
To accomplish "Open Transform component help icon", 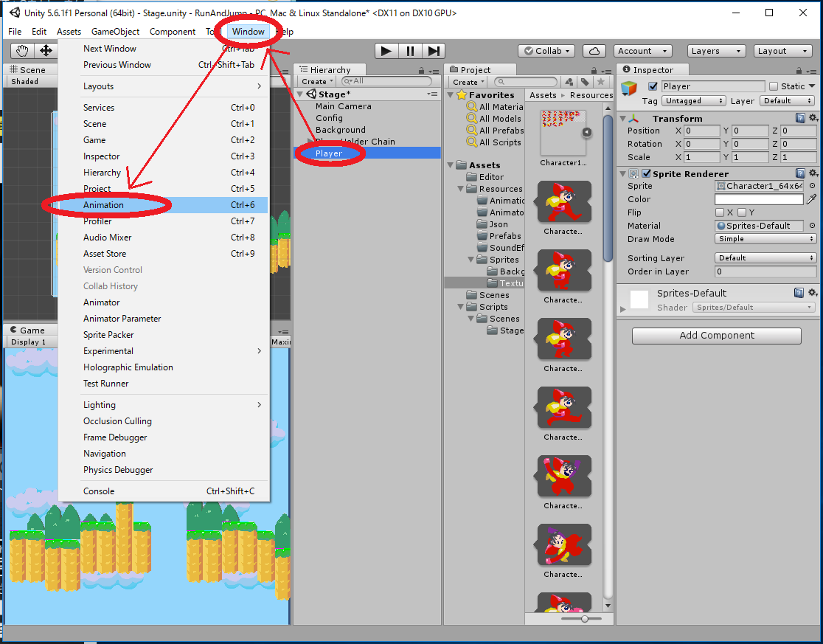I will point(800,117).
